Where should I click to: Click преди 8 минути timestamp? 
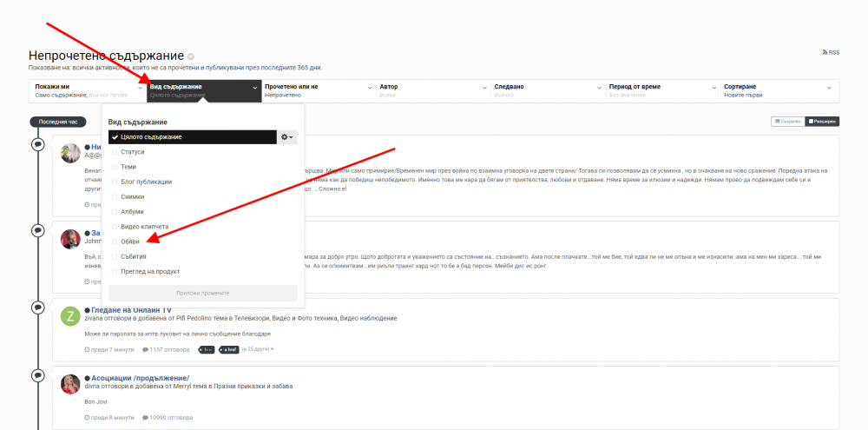[x=109, y=418]
